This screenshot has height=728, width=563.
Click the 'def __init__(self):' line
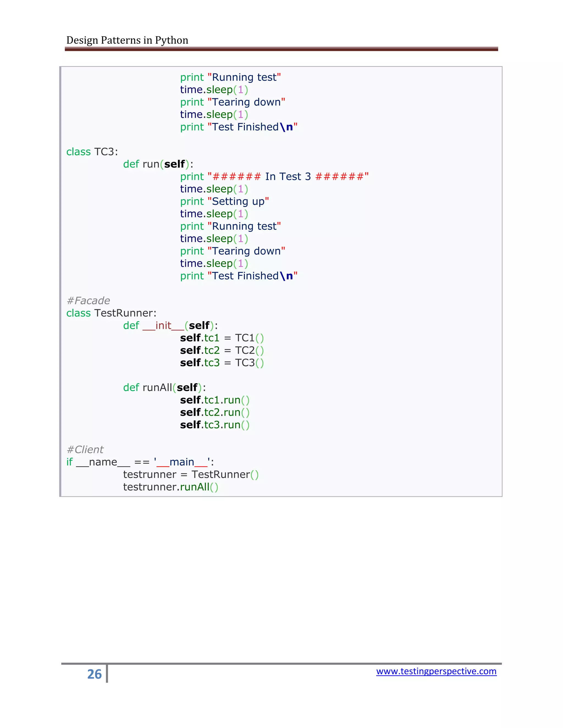tap(170, 326)
